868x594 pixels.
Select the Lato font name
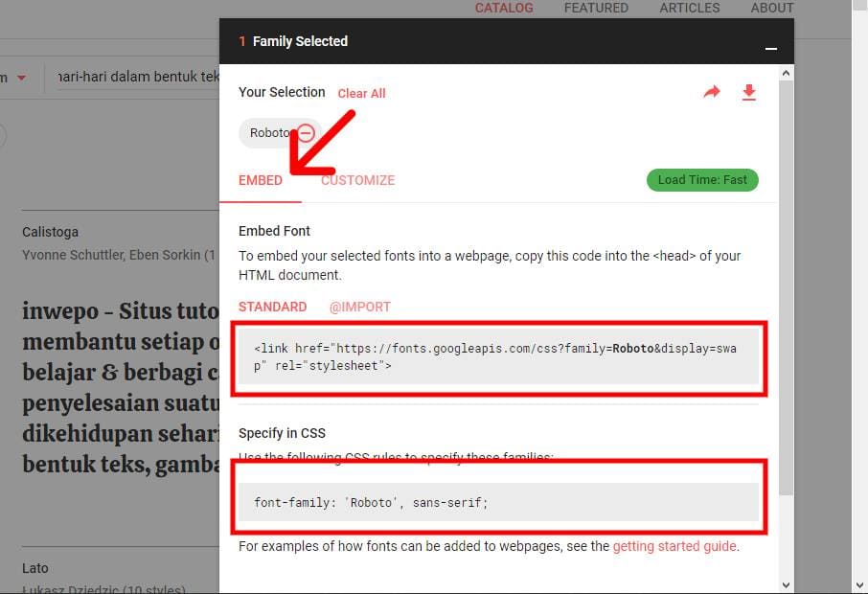pos(34,567)
